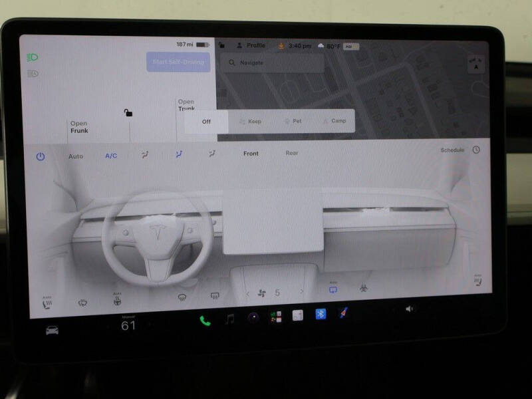Open the Profile menu
The height and width of the screenshot is (399, 532).
pos(251,45)
